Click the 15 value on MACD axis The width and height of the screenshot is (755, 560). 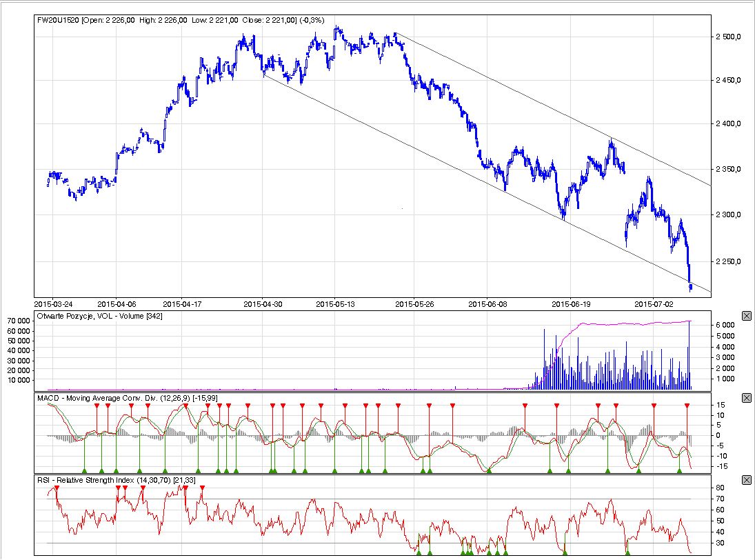click(x=721, y=405)
